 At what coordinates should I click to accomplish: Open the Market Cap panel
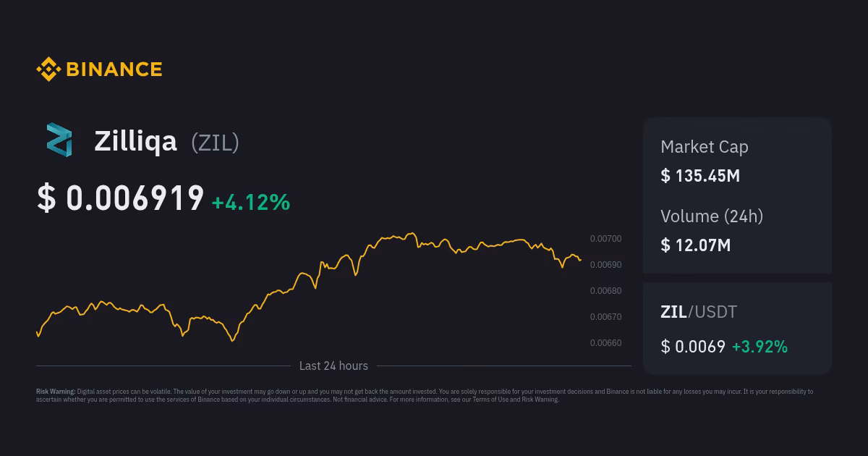[704, 147]
